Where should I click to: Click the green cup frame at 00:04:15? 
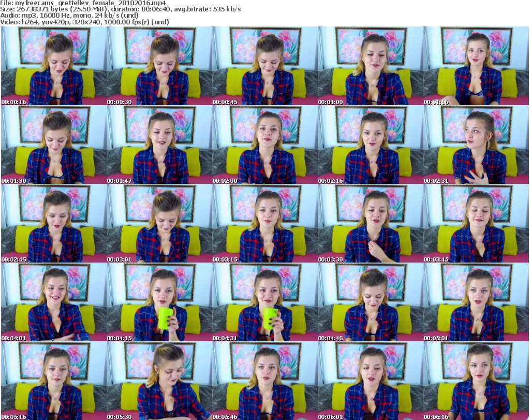click(x=159, y=302)
